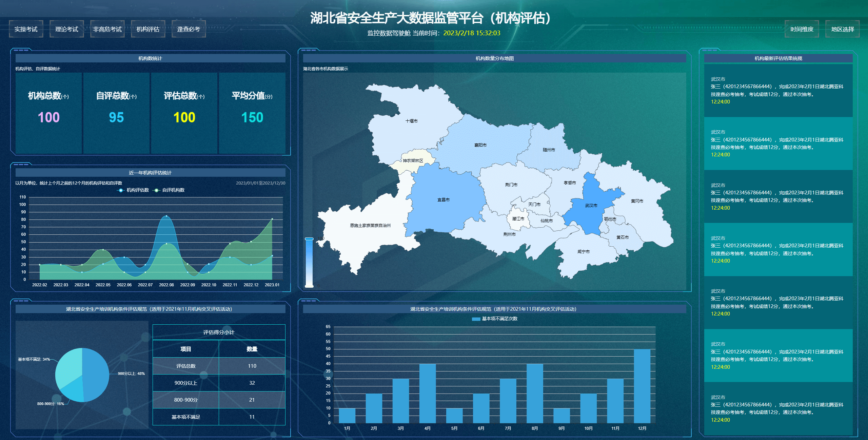The height and width of the screenshot is (440, 868).
Task: Click the 4月 bar in chart
Action: [x=428, y=394]
